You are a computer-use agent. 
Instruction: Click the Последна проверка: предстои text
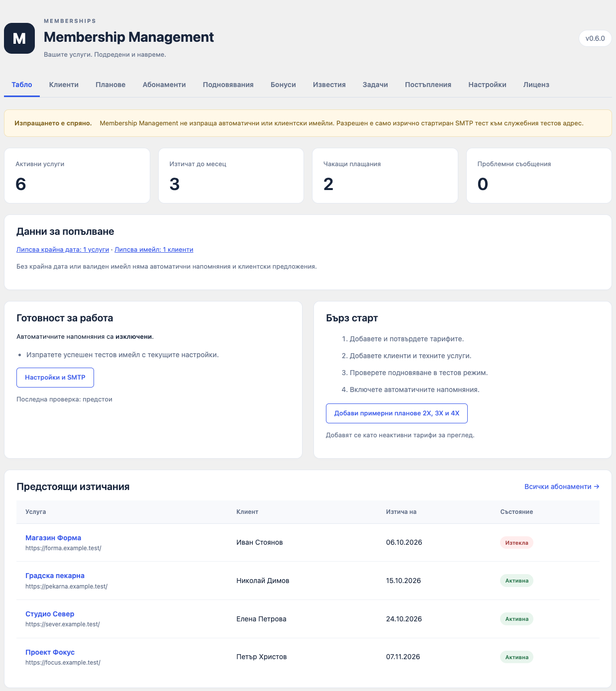tap(64, 399)
